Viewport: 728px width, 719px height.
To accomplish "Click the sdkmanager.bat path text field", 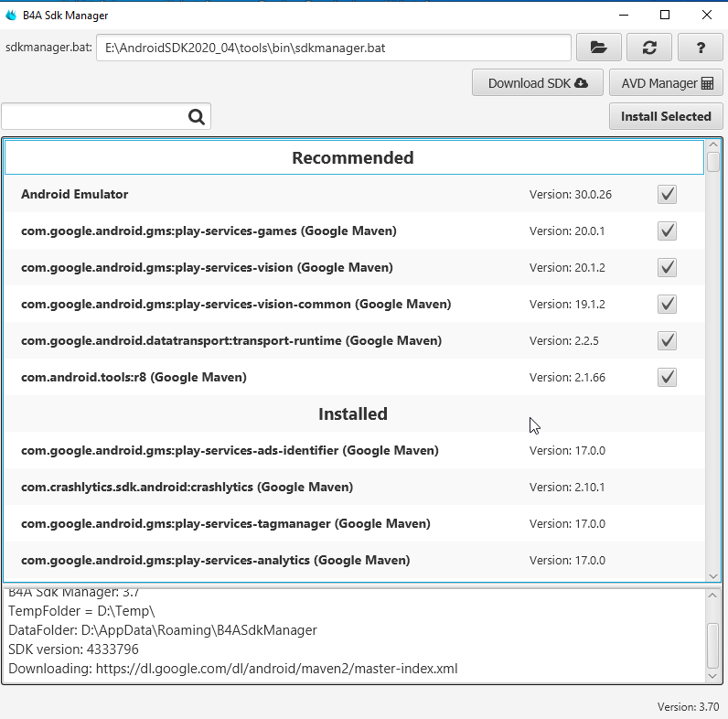I will tap(333, 48).
